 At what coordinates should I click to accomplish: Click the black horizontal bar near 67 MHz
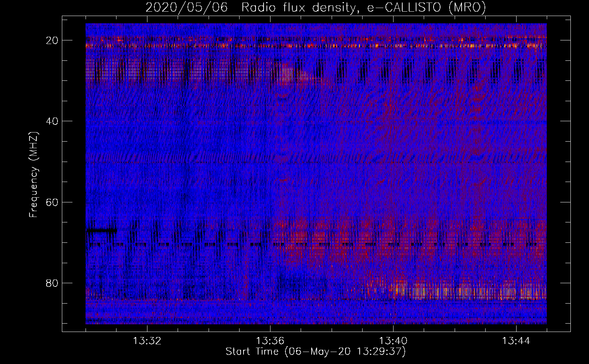pos(102,230)
